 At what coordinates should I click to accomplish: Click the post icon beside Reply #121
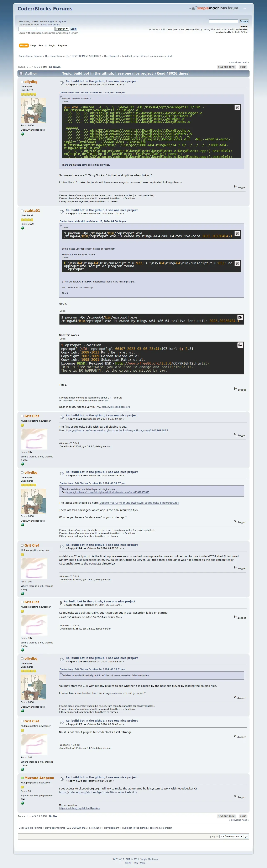coord(62,212)
